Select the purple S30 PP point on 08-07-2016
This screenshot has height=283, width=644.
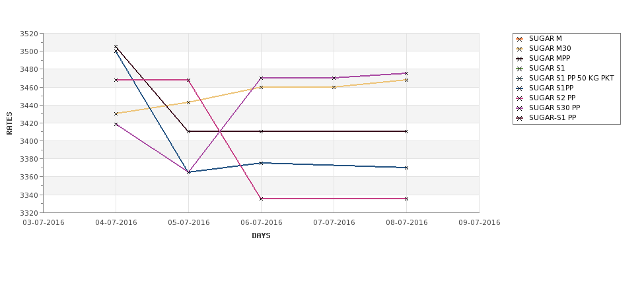pos(406,73)
